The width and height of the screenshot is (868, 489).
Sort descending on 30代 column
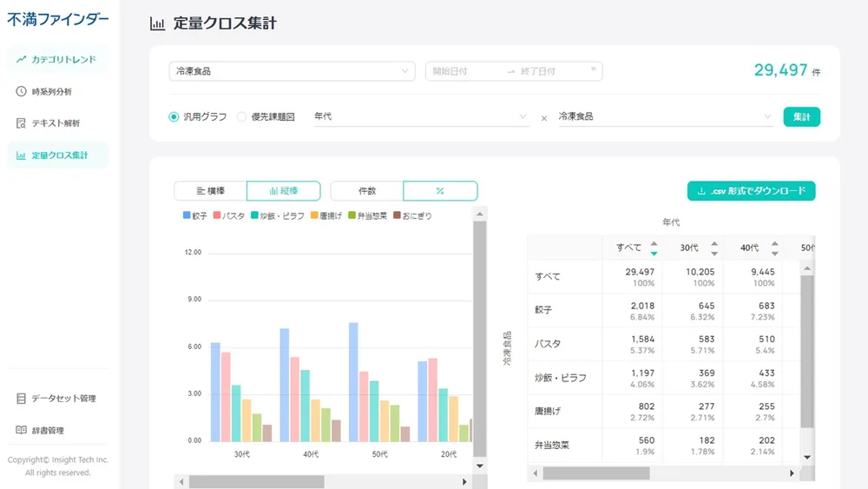click(714, 253)
